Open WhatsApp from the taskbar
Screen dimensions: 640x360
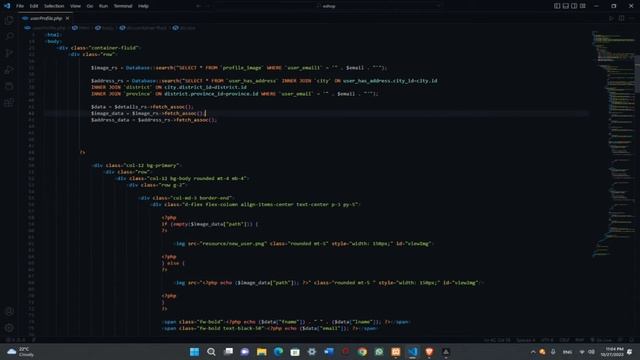[379, 352]
